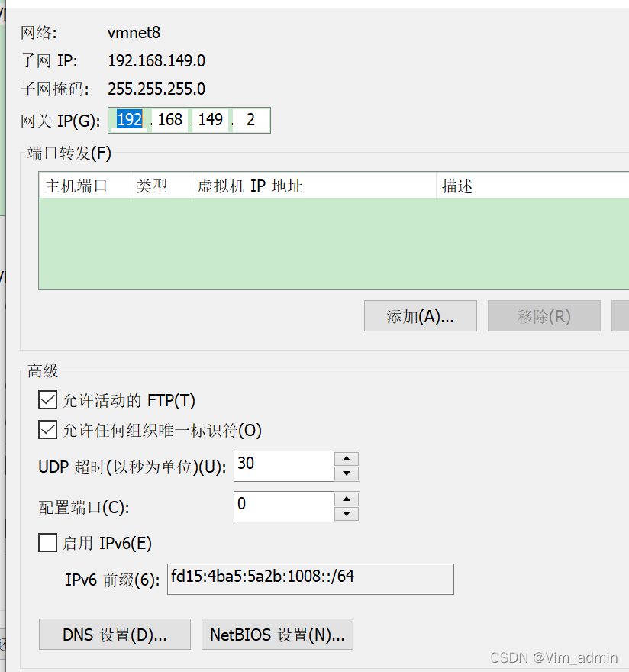The image size is (629, 672).
Task: Enable the 启用 IPv6 checkbox
Action: [47, 543]
